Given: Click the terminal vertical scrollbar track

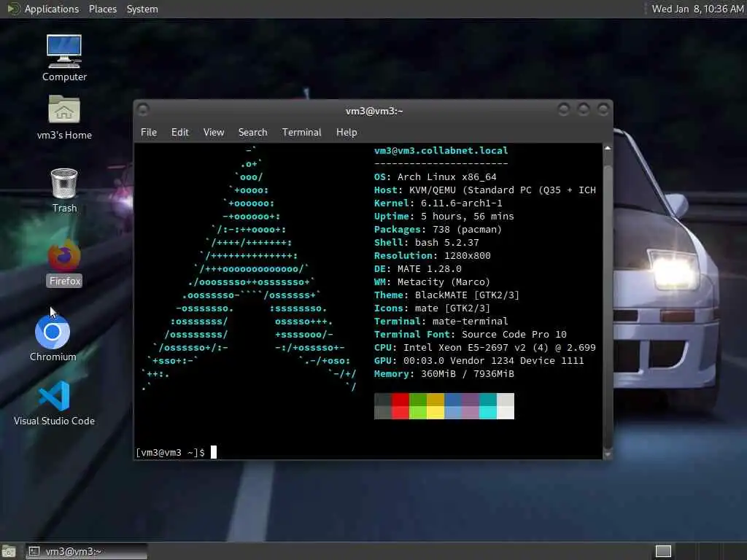Looking at the screenshot, I should [608, 301].
